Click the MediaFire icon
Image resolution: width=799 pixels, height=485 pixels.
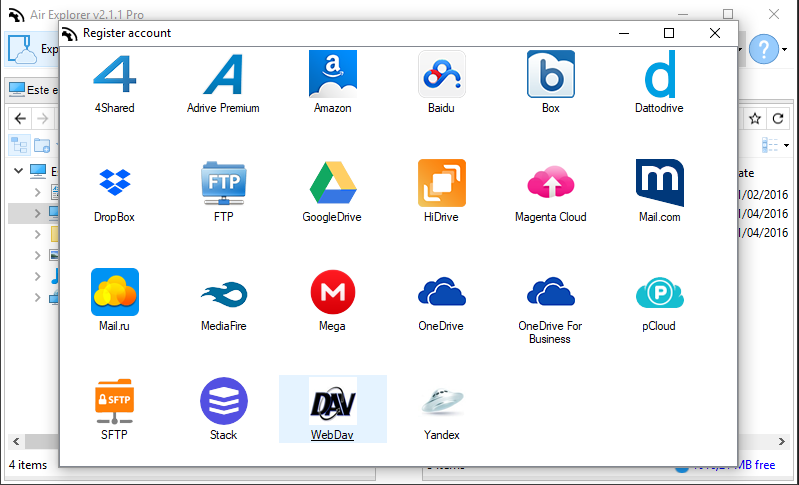point(224,293)
